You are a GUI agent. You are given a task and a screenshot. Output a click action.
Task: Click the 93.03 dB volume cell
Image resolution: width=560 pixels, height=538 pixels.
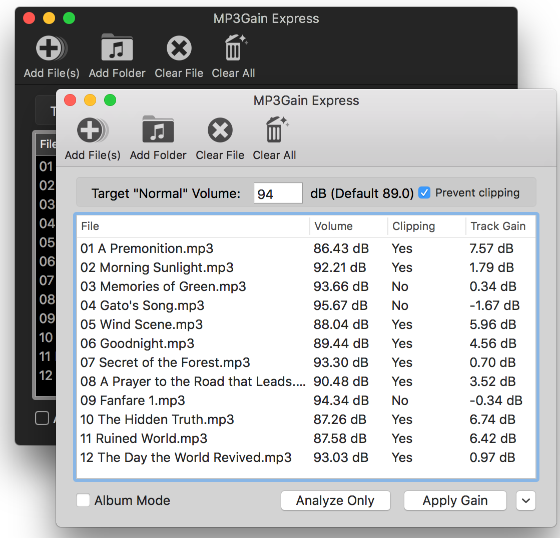pyautogui.click(x=341, y=457)
